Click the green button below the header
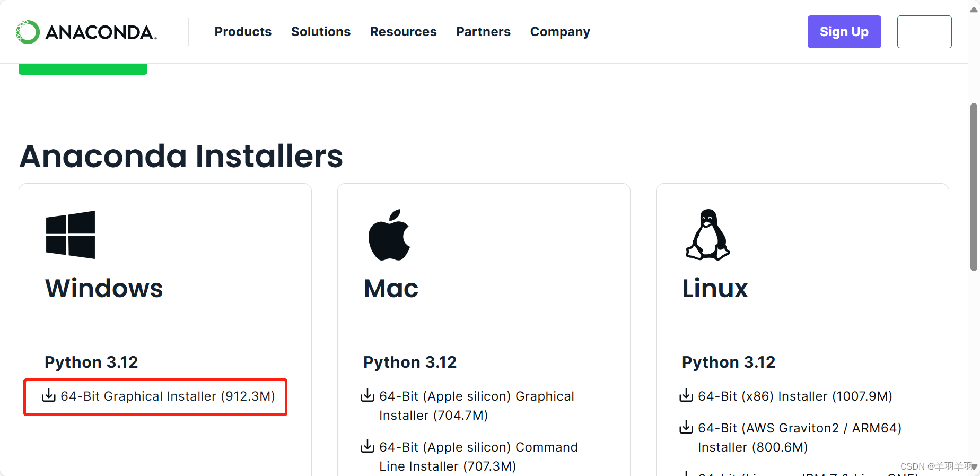The width and height of the screenshot is (980, 476). 83,69
